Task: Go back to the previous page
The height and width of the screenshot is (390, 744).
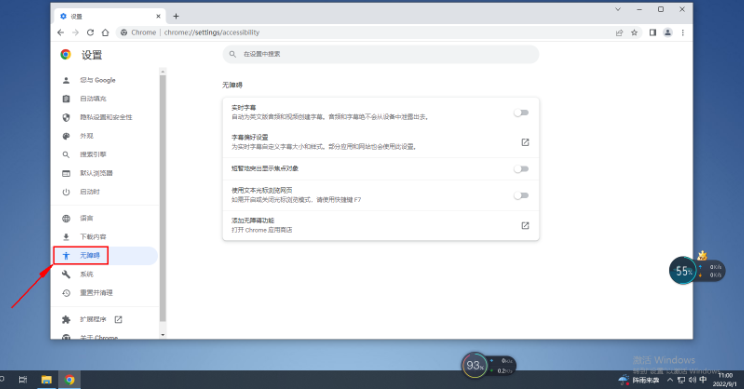Action: (61, 32)
